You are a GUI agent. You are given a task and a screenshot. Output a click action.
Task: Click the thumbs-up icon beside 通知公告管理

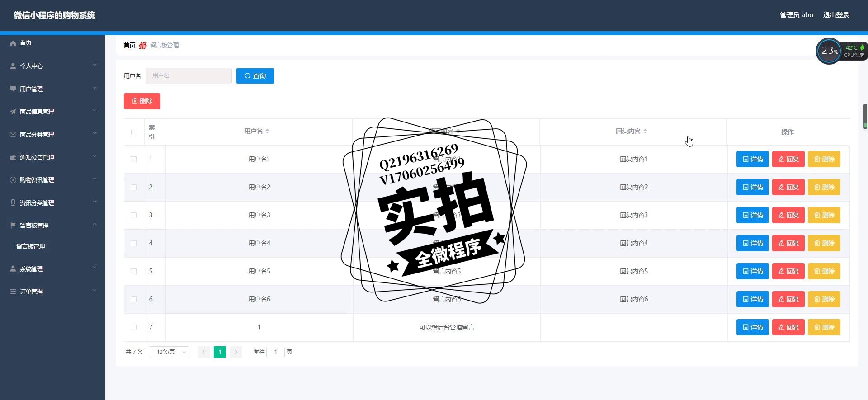13,157
